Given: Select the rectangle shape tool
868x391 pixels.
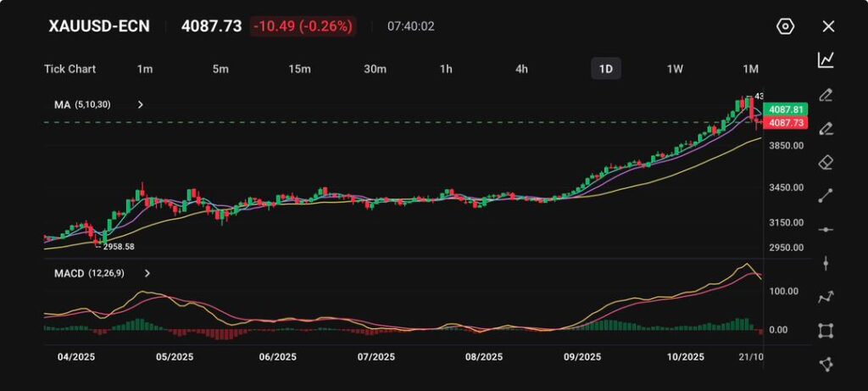Looking at the screenshot, I should (x=826, y=331).
